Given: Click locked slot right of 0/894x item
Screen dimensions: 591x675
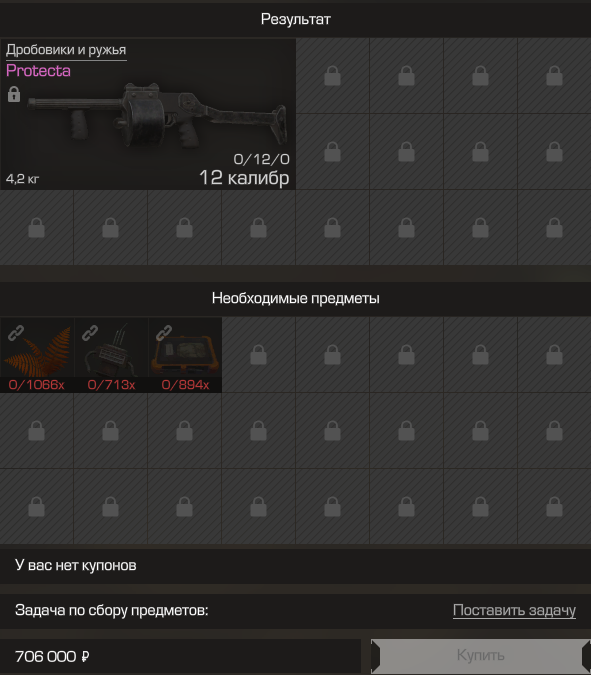Looking at the screenshot, I should click(259, 355).
